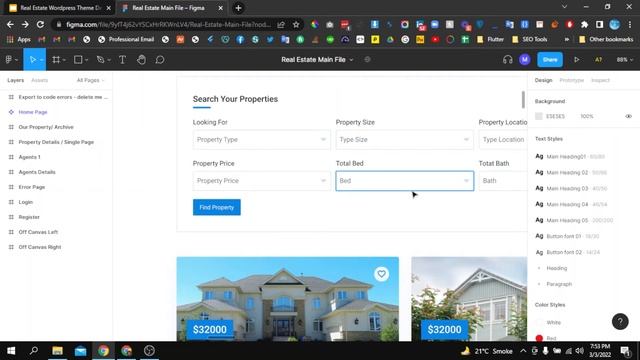
Task: Open the file name dropdown chevron
Action: click(351, 60)
